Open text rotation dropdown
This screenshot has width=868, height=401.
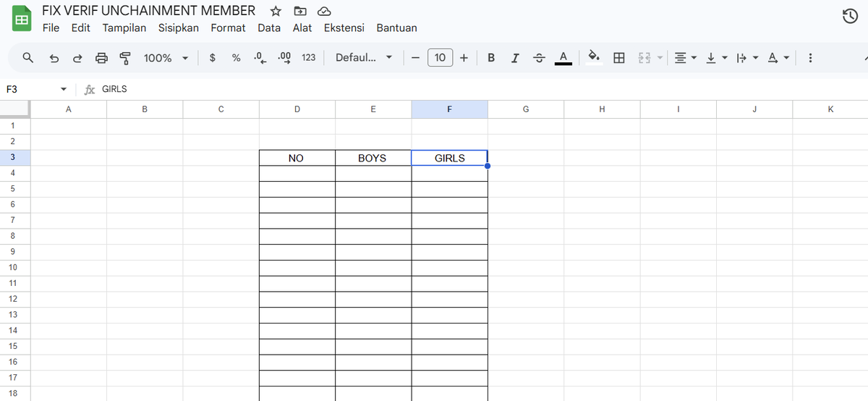[x=778, y=57]
